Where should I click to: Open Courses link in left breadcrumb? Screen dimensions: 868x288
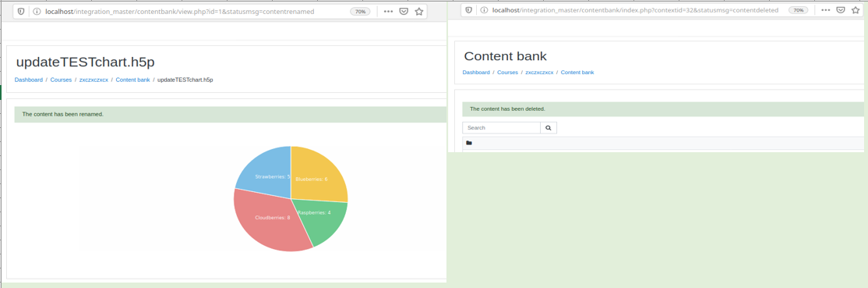(61, 80)
